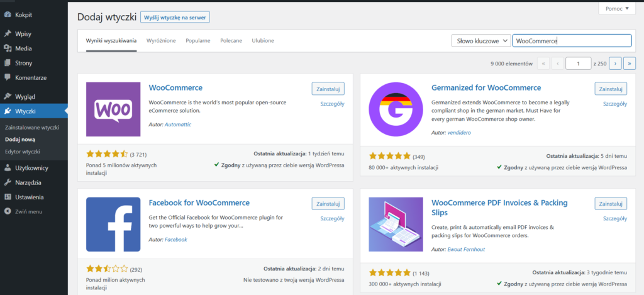Image resolution: width=644 pixels, height=295 pixels.
Task: Click the Komentarze speech bubble icon
Action: tap(8, 77)
